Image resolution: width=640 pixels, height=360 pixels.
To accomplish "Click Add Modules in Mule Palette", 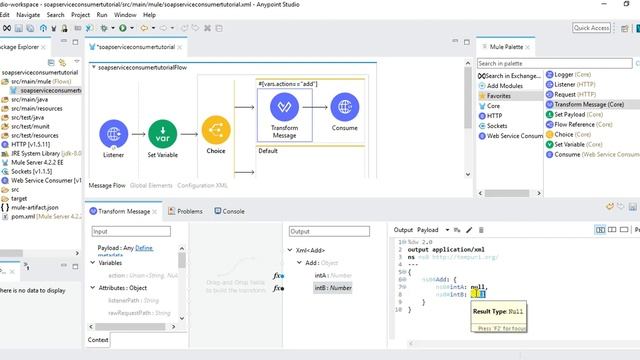I will [501, 86].
